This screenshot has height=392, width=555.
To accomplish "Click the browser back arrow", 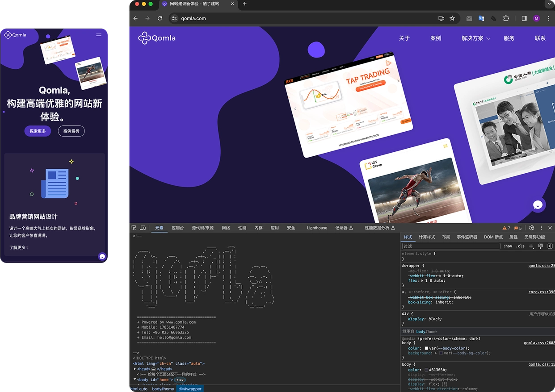I will click(x=136, y=18).
